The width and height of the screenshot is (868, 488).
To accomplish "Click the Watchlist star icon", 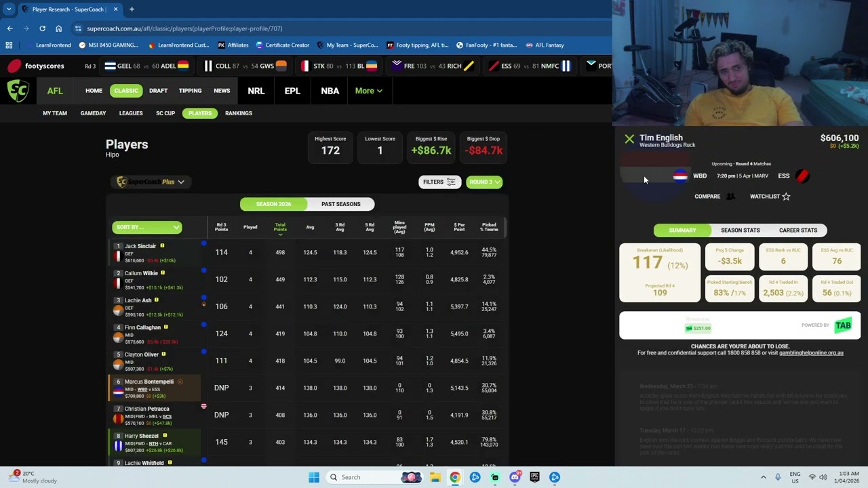I will 786,197.
